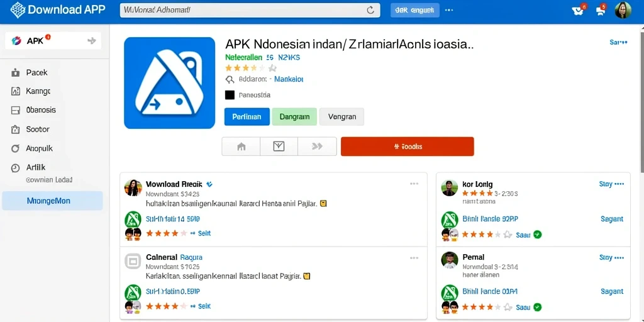This screenshot has height=322, width=644.
Task: Click the APK logo icon in sidebar
Action: [16, 41]
